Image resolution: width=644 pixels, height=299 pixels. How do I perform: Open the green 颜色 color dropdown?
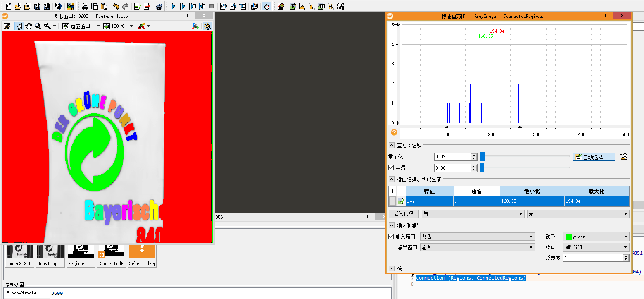596,237
